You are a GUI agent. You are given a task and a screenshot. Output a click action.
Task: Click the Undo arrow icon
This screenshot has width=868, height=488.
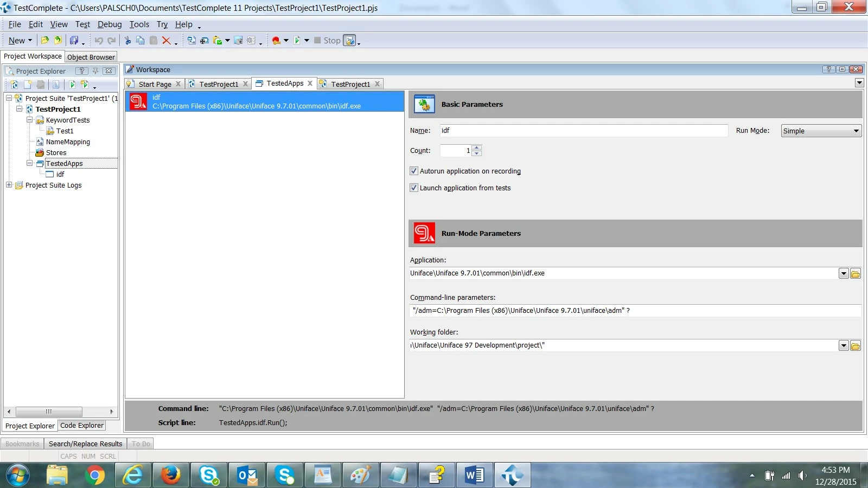99,41
